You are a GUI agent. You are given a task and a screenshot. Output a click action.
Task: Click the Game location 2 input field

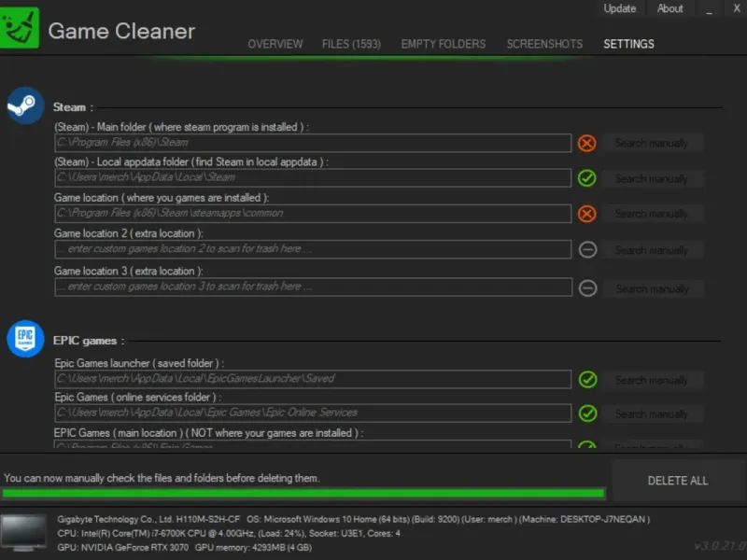click(x=313, y=249)
